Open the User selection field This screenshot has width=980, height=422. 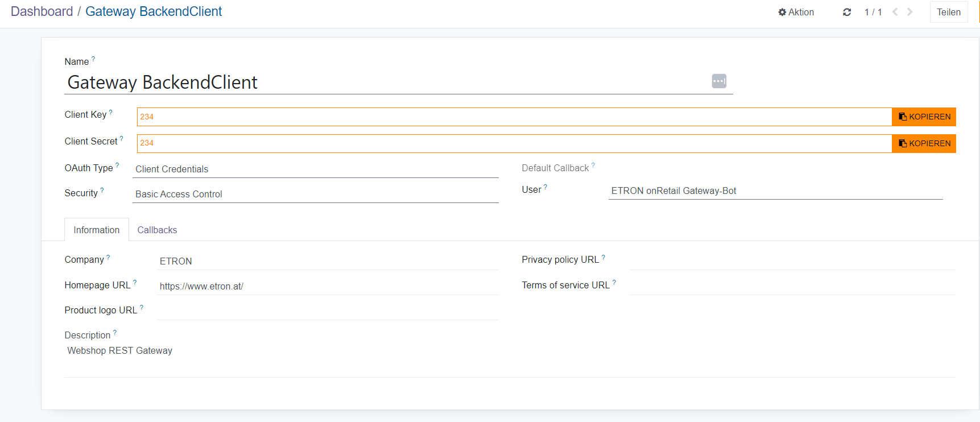775,191
